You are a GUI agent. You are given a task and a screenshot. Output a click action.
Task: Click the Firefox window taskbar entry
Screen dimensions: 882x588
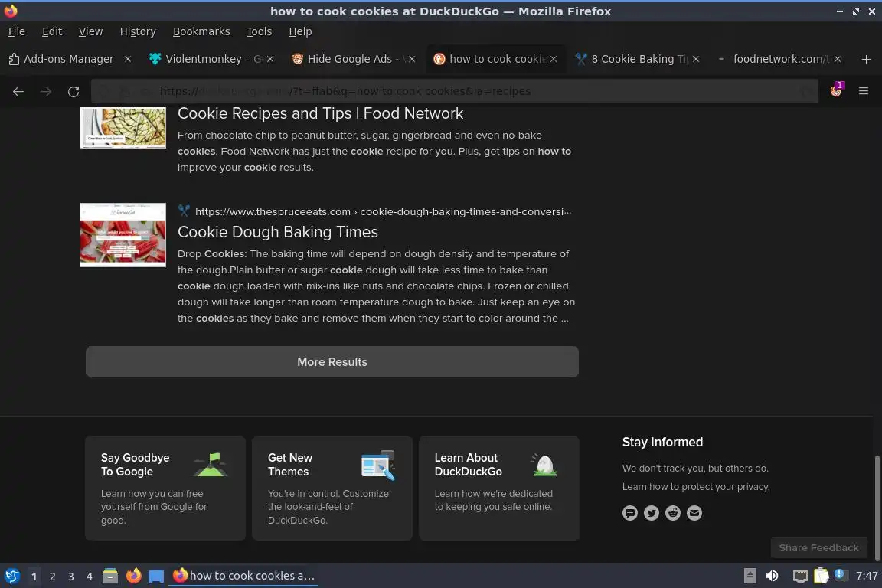[243, 576]
